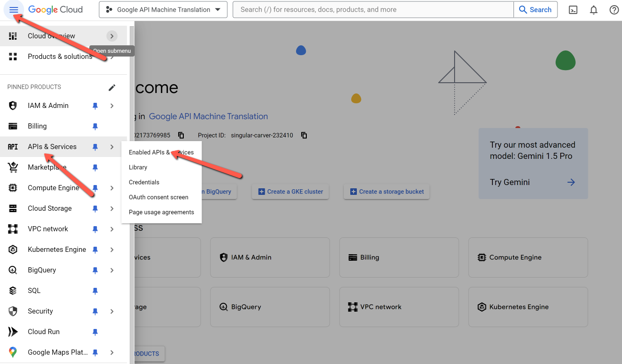Click the Cloud Run icon
622x364 pixels.
click(x=13, y=332)
